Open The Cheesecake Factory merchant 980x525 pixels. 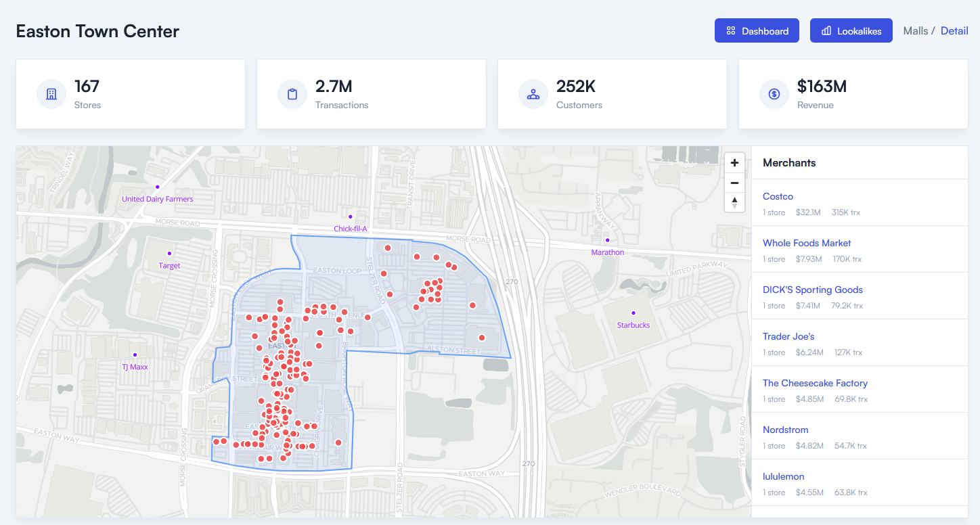(815, 383)
